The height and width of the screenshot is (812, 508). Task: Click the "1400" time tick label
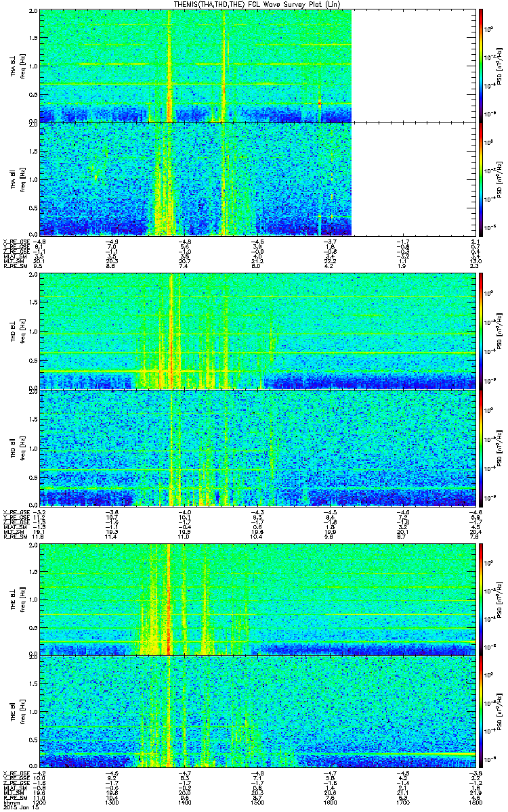point(185,801)
